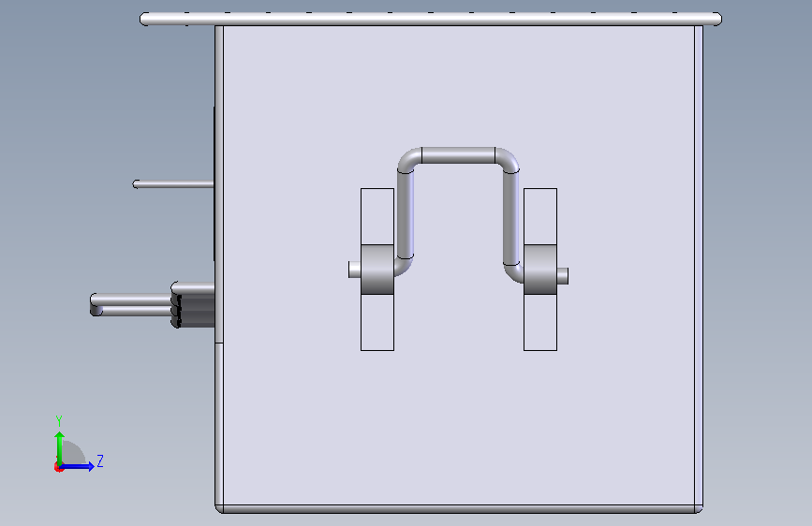Select the dark pipe fitting on left side

point(193,305)
